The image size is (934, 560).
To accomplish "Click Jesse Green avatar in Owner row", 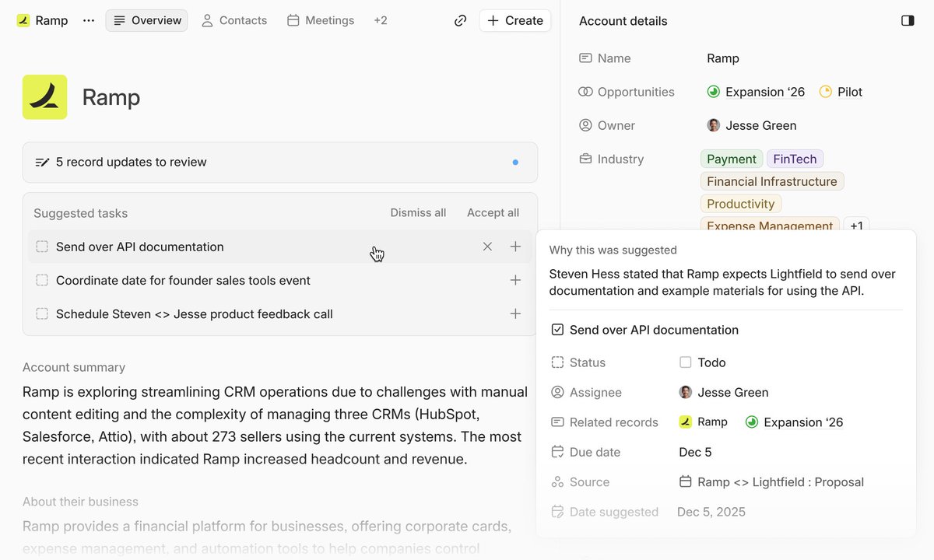I will (x=713, y=125).
